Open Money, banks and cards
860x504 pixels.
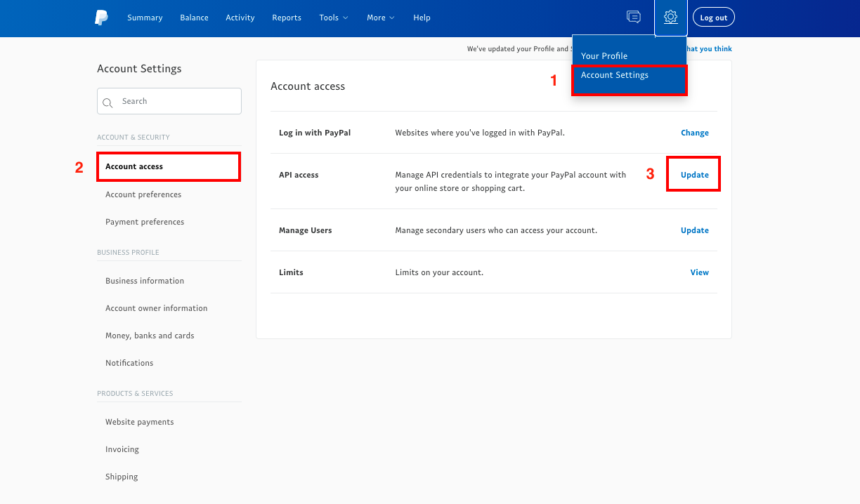point(150,336)
